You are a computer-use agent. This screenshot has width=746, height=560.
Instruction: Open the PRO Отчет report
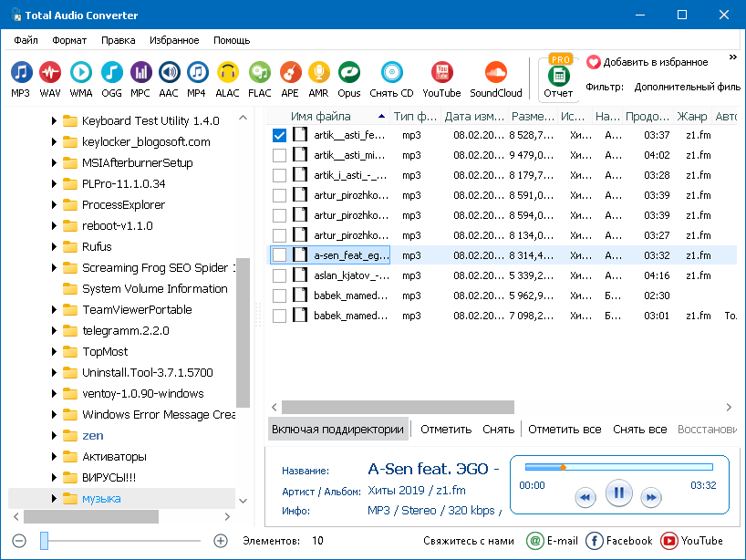tap(558, 78)
